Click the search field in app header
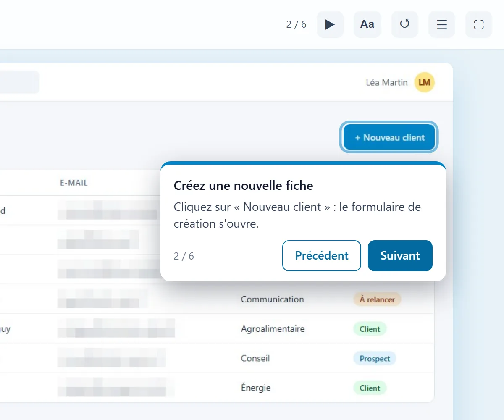The image size is (504, 420). (x=19, y=82)
